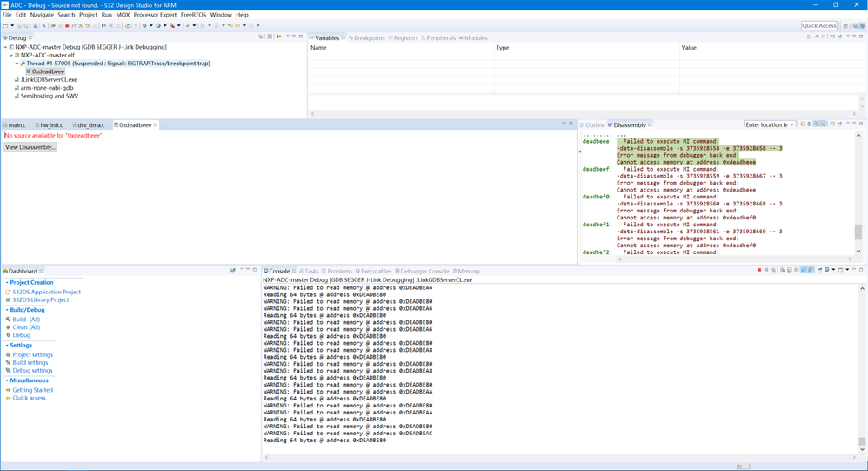
Task: Click the Clean (All) link
Action: click(26, 327)
